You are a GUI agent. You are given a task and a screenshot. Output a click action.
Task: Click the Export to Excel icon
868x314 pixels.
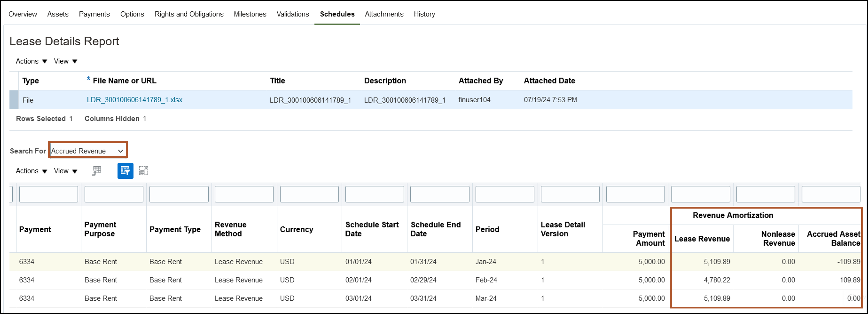click(97, 171)
